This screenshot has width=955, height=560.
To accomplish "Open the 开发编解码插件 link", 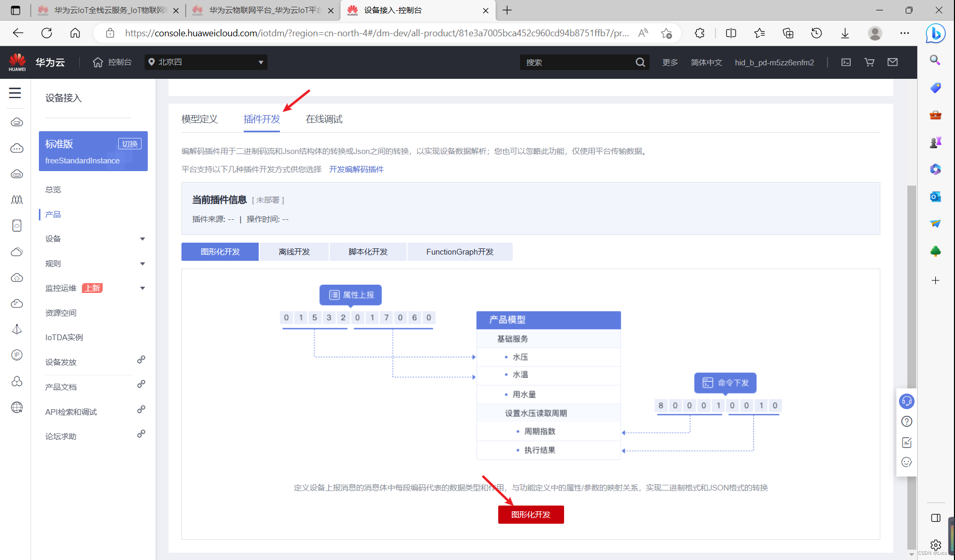I will 356,170.
